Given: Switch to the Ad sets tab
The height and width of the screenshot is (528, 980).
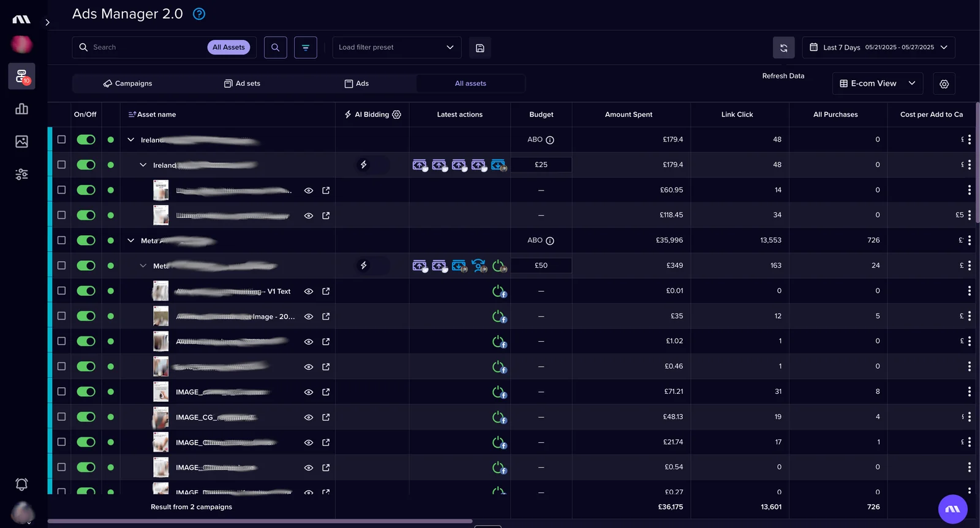Looking at the screenshot, I should pos(242,83).
